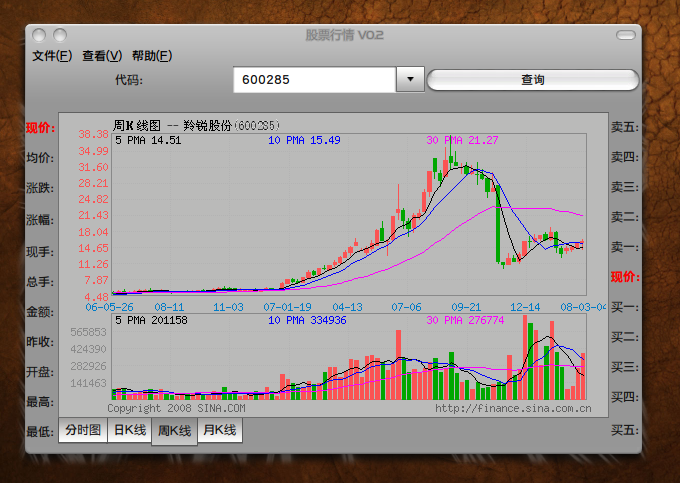Click the 141463 volume axis value
The width and height of the screenshot is (680, 483).
coord(88,383)
